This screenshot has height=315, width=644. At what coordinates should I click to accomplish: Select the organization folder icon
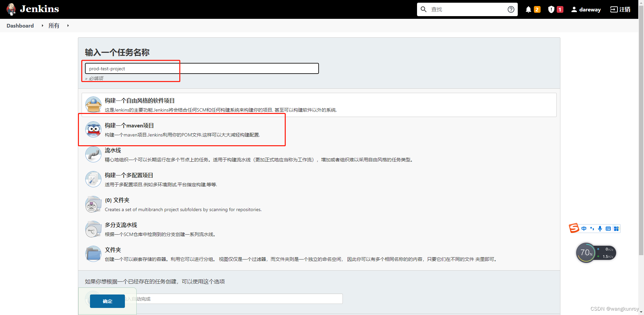click(x=93, y=204)
